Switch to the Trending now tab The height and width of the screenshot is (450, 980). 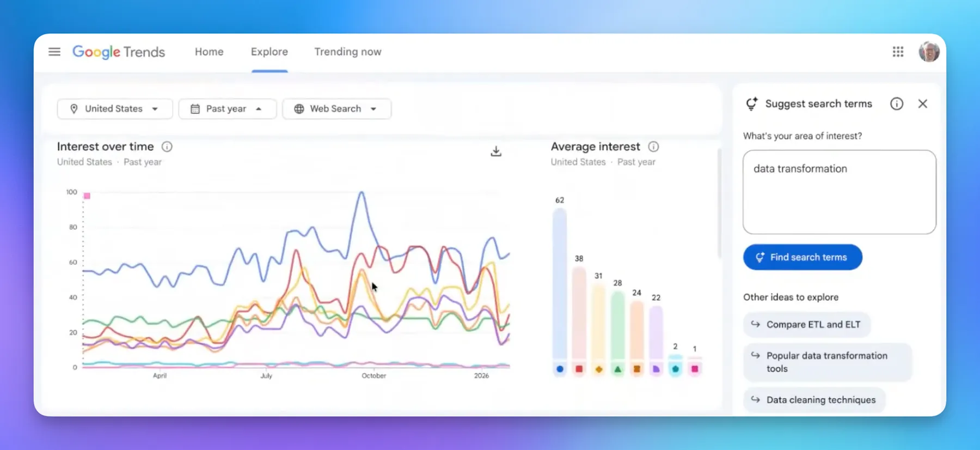coord(347,52)
